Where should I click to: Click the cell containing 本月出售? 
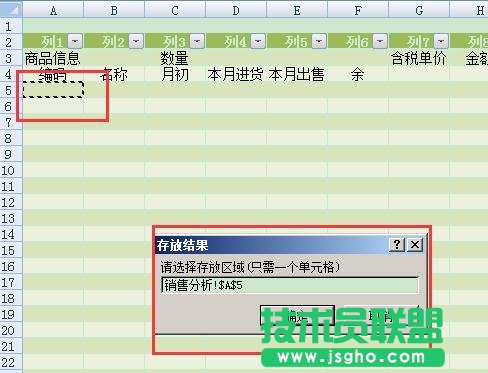297,74
